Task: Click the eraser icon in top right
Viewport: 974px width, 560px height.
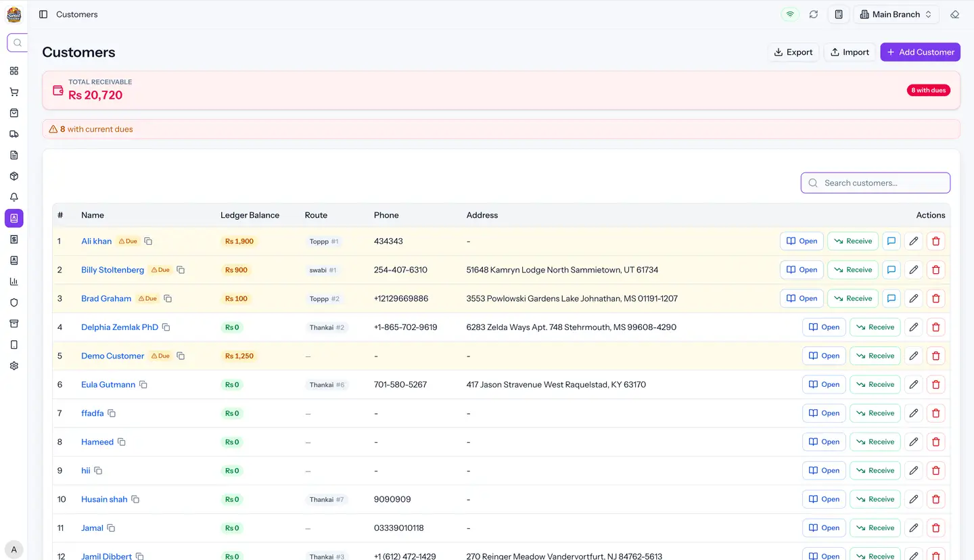Action: pyautogui.click(x=955, y=14)
